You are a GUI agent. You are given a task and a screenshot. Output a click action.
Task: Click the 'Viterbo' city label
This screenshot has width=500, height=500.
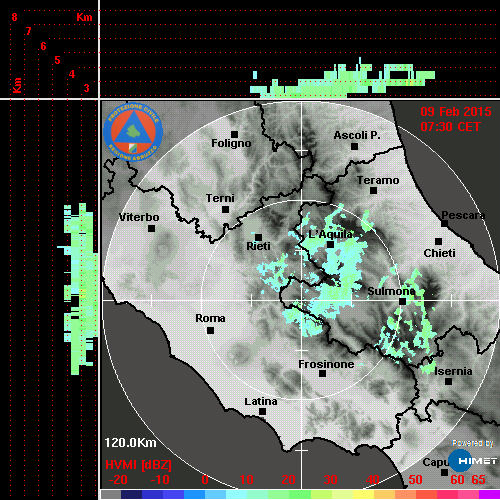click(139, 217)
